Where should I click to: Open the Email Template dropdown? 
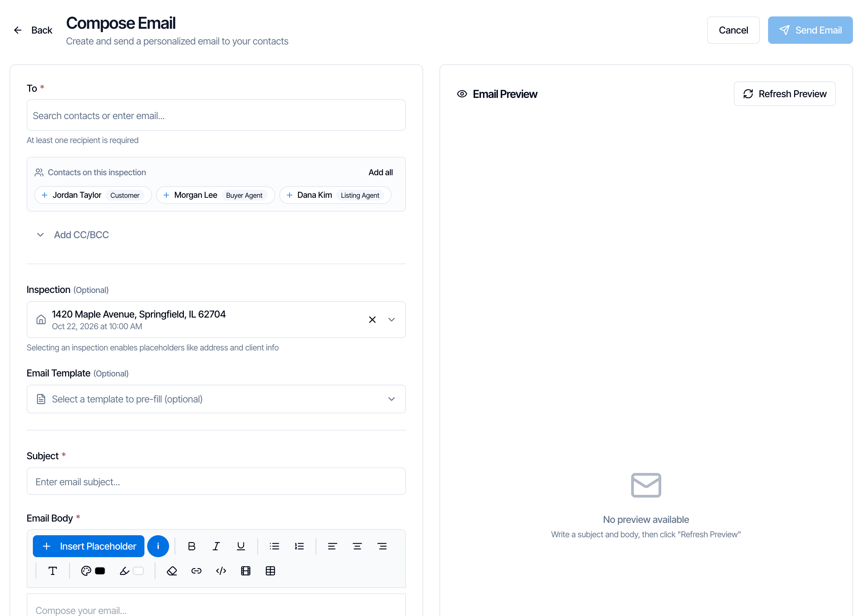[x=216, y=399]
